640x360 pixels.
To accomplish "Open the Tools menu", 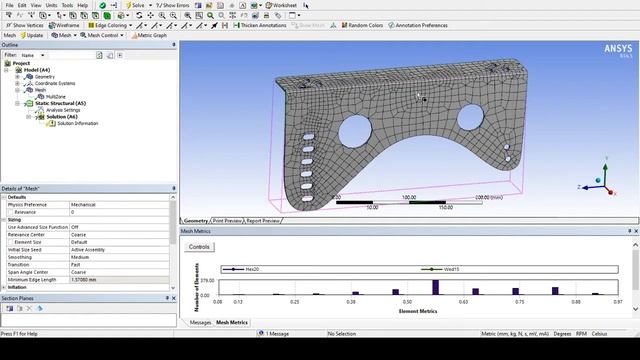I will point(67,5).
